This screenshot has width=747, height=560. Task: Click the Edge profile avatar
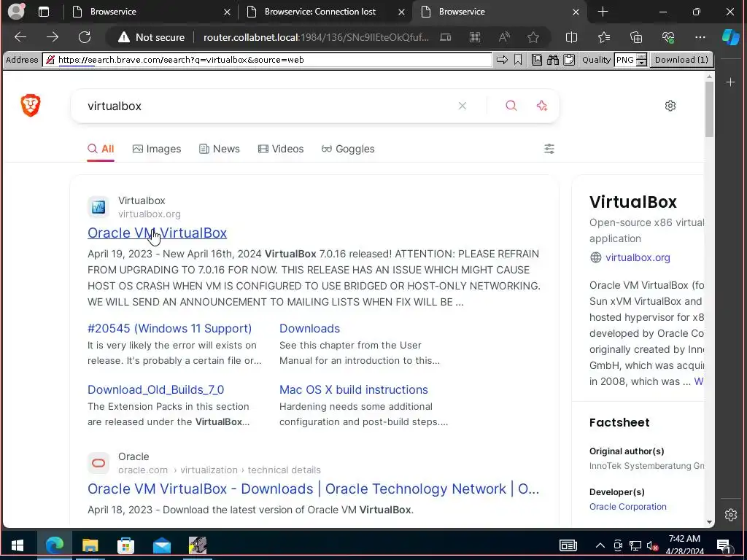pyautogui.click(x=16, y=12)
